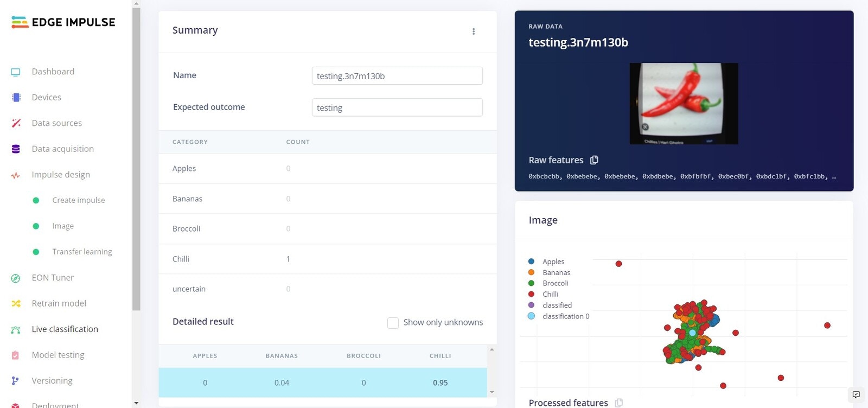The height and width of the screenshot is (408, 868).
Task: Click the detailed result table scroll-down arrow
Action: (x=492, y=392)
